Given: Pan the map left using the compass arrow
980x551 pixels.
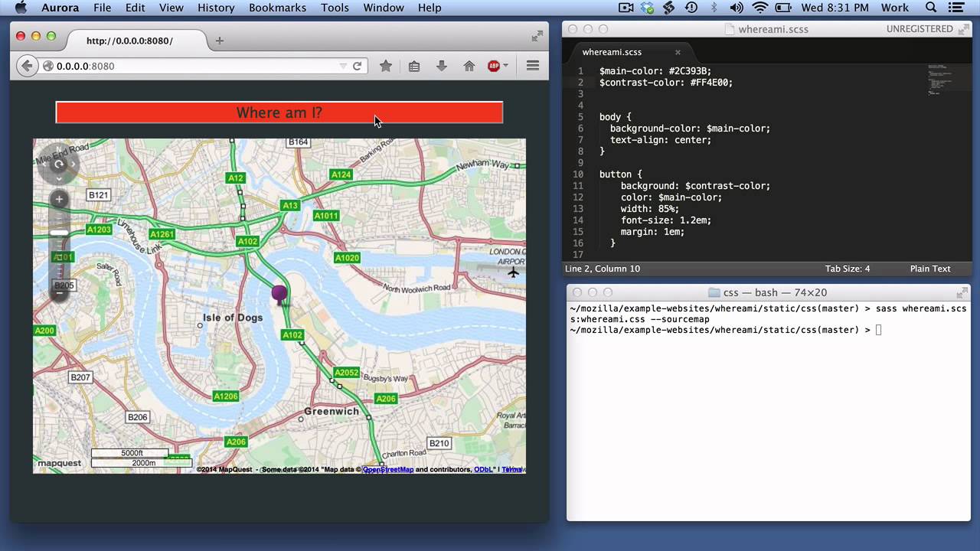Looking at the screenshot, I should coord(44,164).
